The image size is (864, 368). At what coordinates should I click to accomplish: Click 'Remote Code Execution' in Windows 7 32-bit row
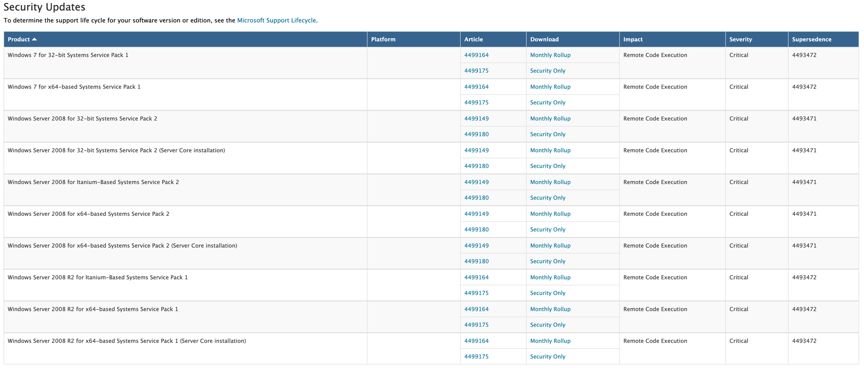655,55
